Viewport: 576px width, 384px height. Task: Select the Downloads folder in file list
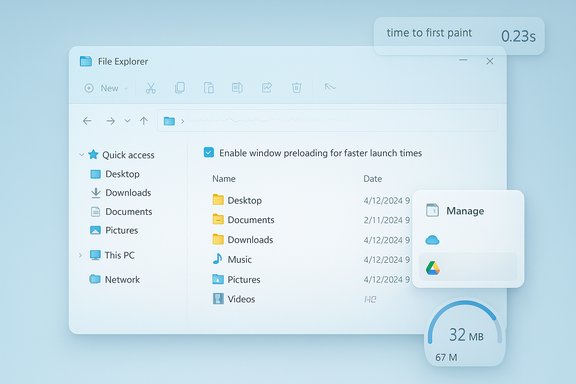pyautogui.click(x=243, y=240)
